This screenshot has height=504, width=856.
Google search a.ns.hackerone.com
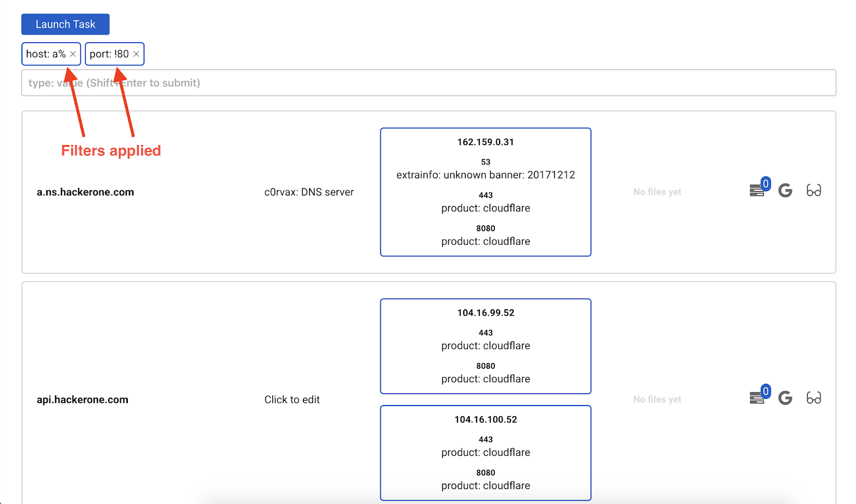785,190
